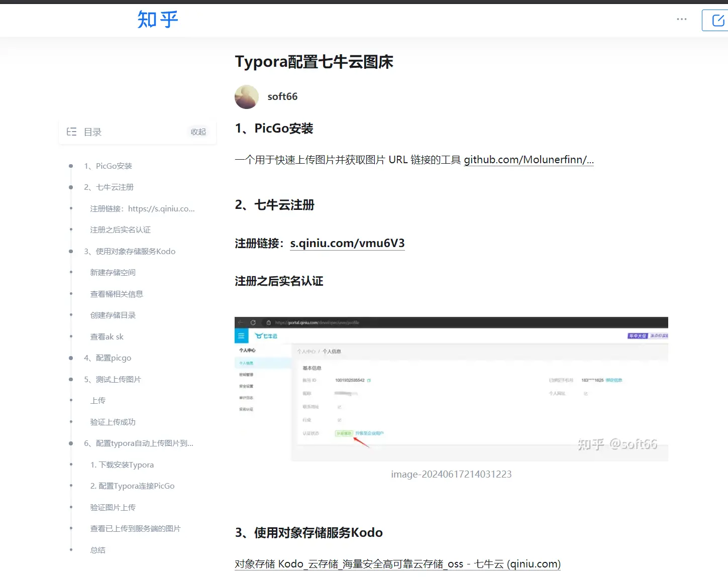The image size is (728, 577).
Task: Select 查看ak sk in the outline
Action: pyautogui.click(x=107, y=337)
